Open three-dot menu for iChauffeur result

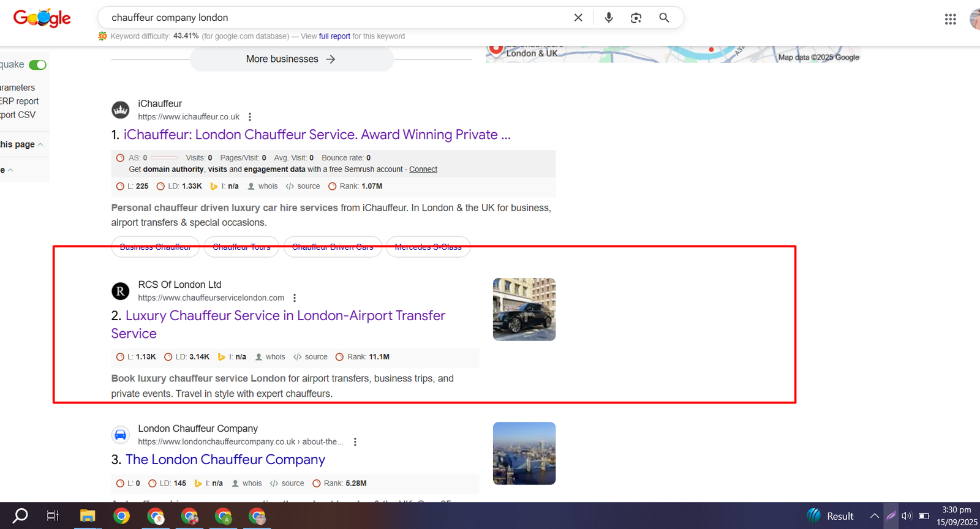[x=250, y=117]
